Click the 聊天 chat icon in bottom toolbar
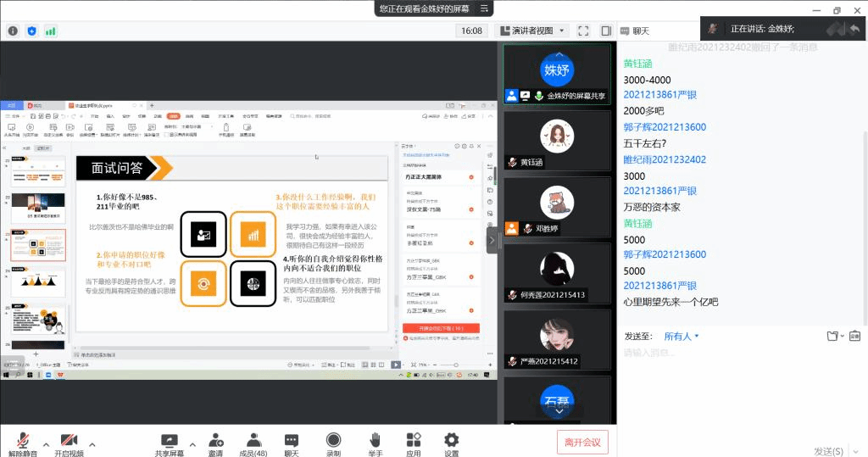Screen dimensions: 868x457 click(x=292, y=440)
